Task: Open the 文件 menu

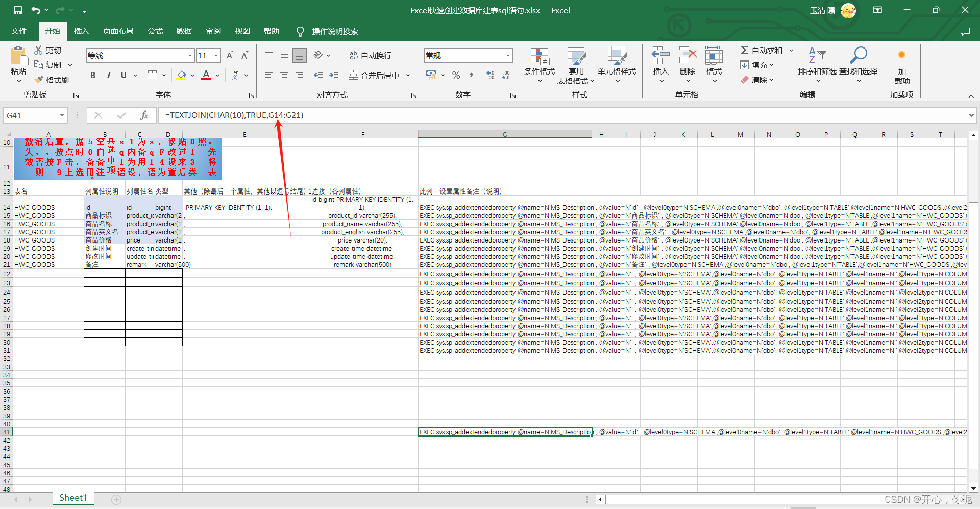Action: [19, 31]
